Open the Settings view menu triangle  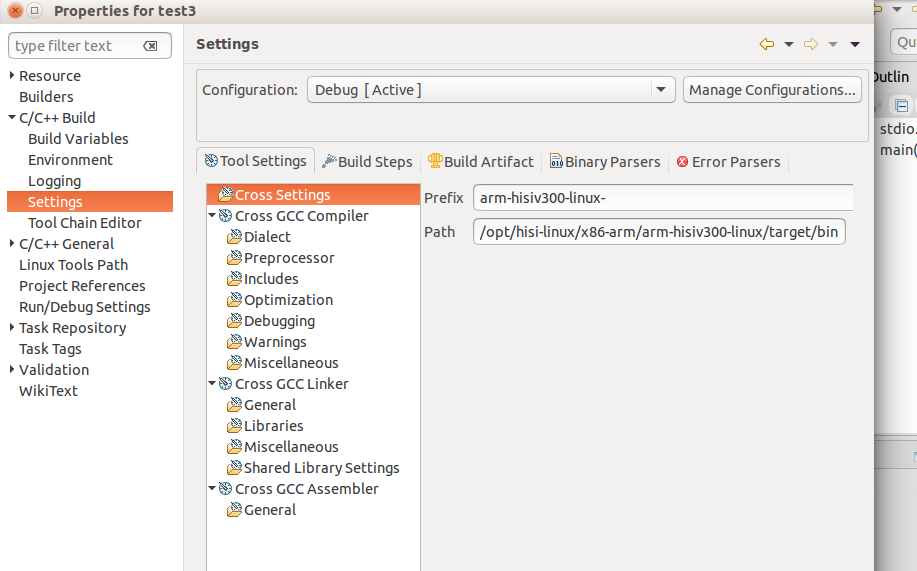pos(855,44)
